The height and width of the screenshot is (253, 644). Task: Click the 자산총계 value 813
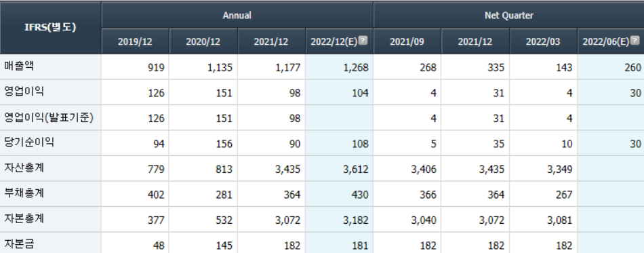click(224, 170)
